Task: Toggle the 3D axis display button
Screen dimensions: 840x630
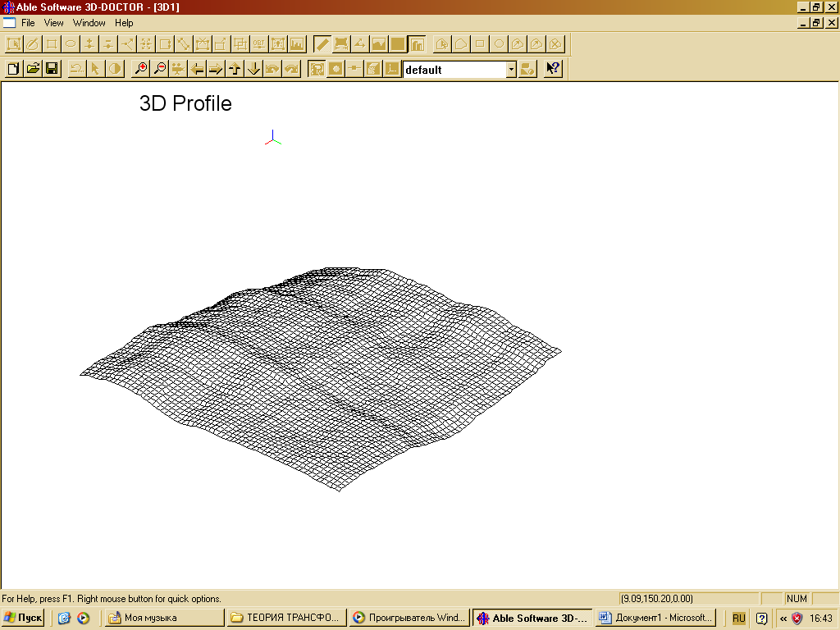Action: (392, 69)
